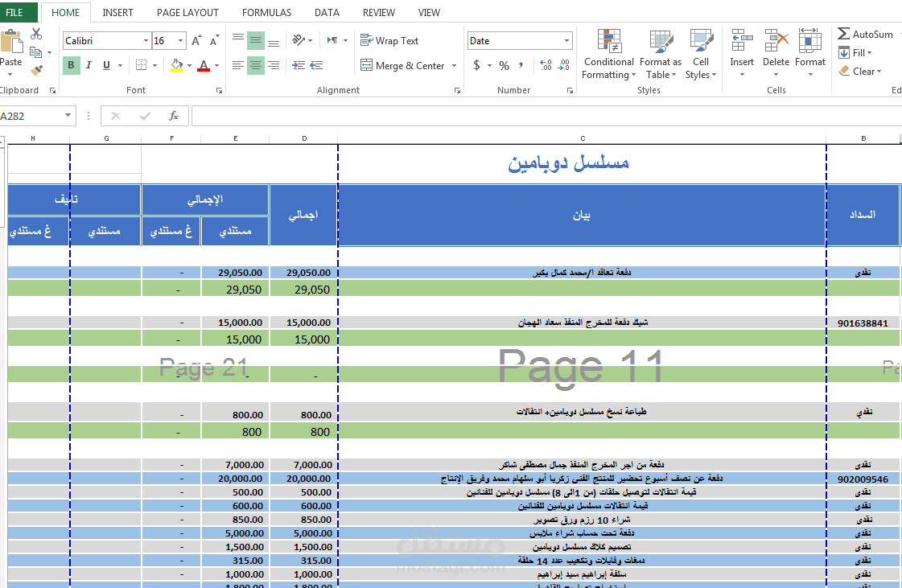902x588 pixels.
Task: Toggle Center horizontal alignment
Action: [255, 65]
